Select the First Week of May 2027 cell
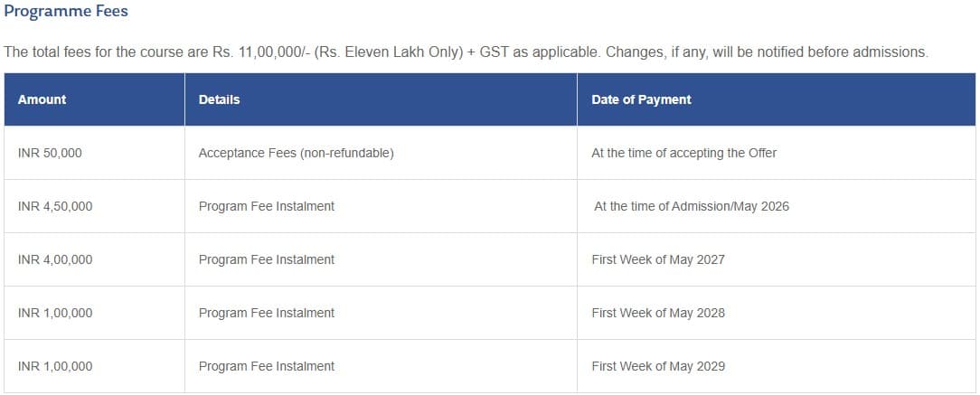Viewport: 980px width, 395px height. click(657, 259)
